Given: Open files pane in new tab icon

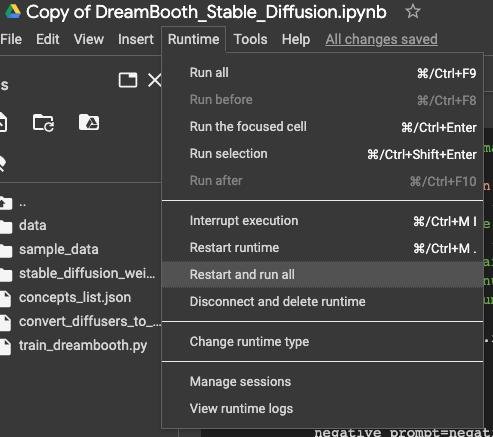Looking at the screenshot, I should 128,80.
